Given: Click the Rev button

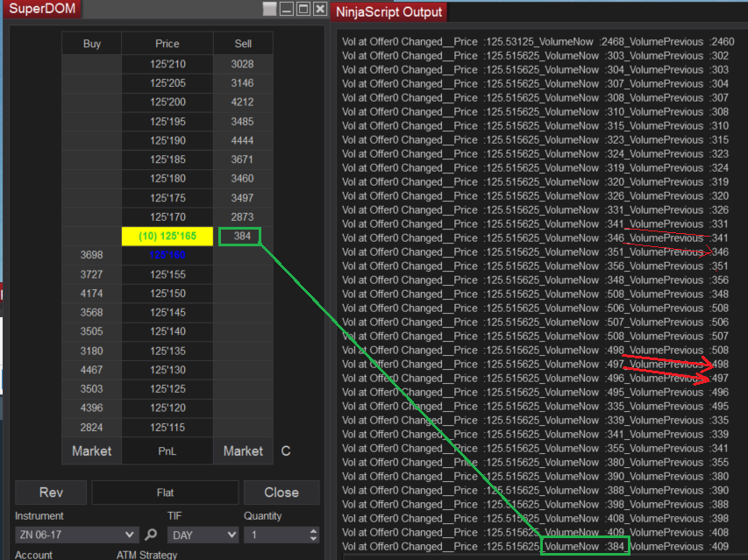Looking at the screenshot, I should (x=51, y=493).
